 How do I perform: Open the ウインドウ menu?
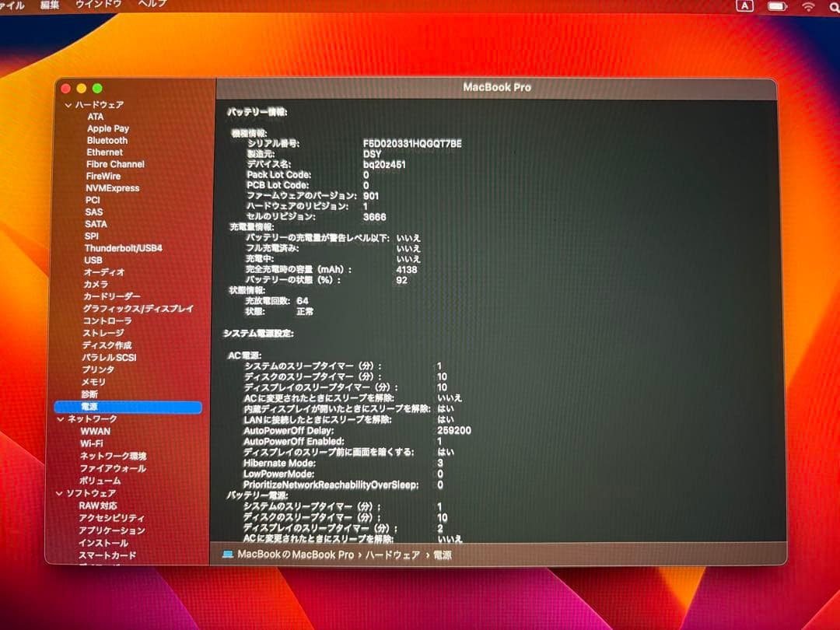(98, 4)
